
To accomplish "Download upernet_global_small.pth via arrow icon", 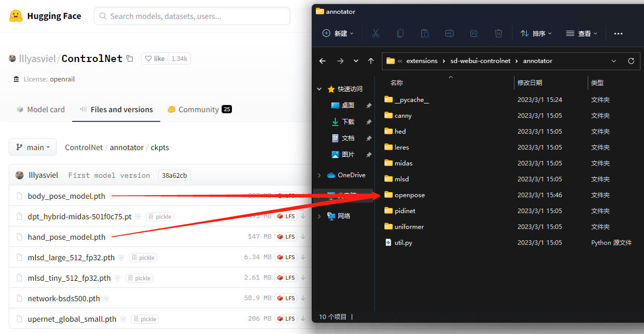I will (303, 319).
